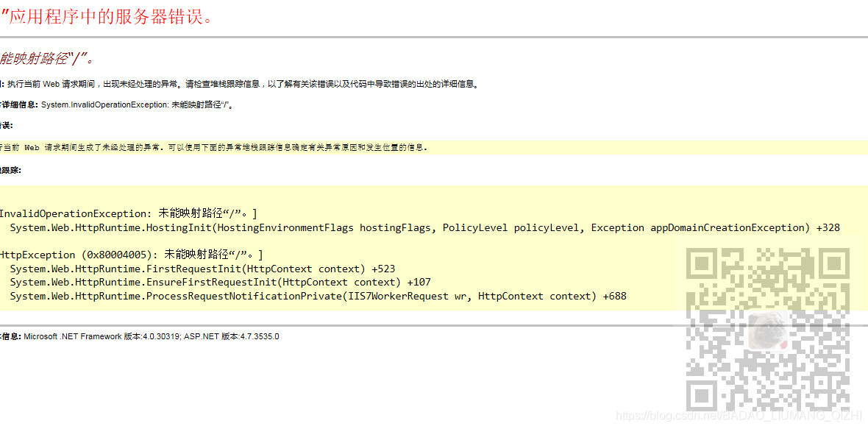Image resolution: width=868 pixels, height=429 pixels.
Task: Click the "EnsureFirstRequestInit(HttpContext context) +107" line
Action: tap(221, 283)
